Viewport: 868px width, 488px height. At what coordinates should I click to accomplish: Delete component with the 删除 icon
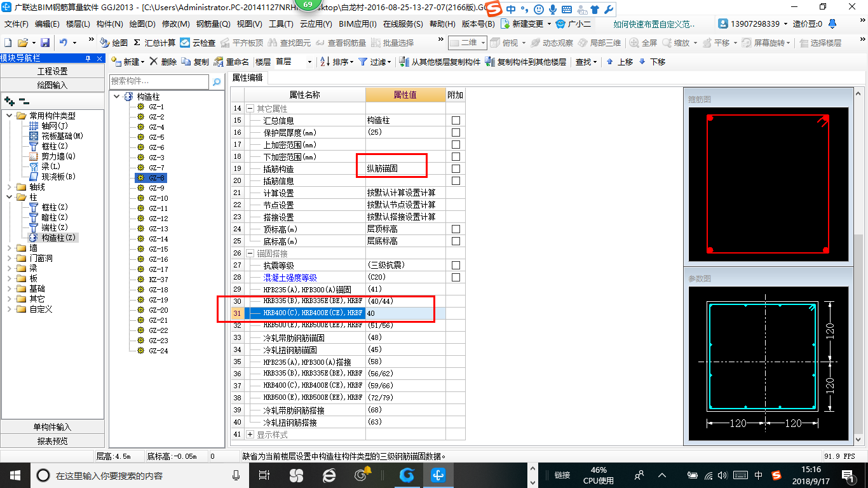[x=163, y=62]
